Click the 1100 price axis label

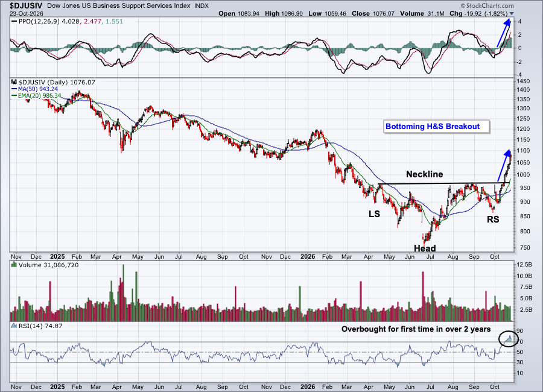pyautogui.click(x=523, y=151)
